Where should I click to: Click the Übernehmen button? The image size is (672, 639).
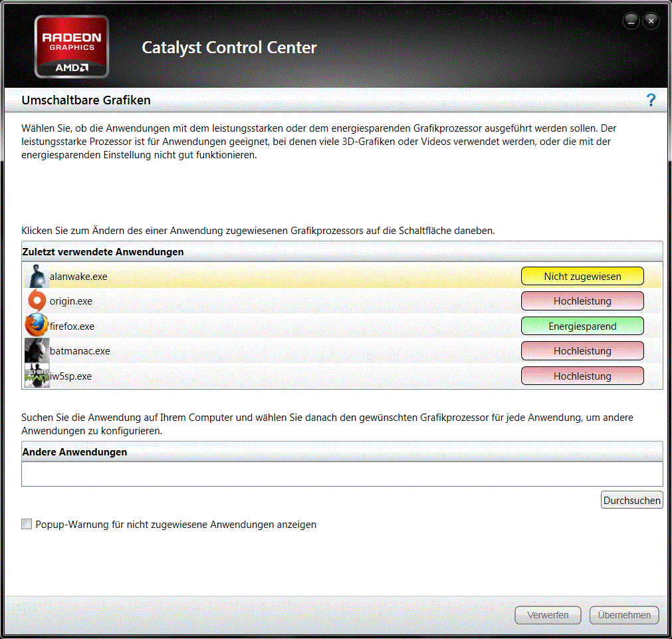[x=624, y=615]
